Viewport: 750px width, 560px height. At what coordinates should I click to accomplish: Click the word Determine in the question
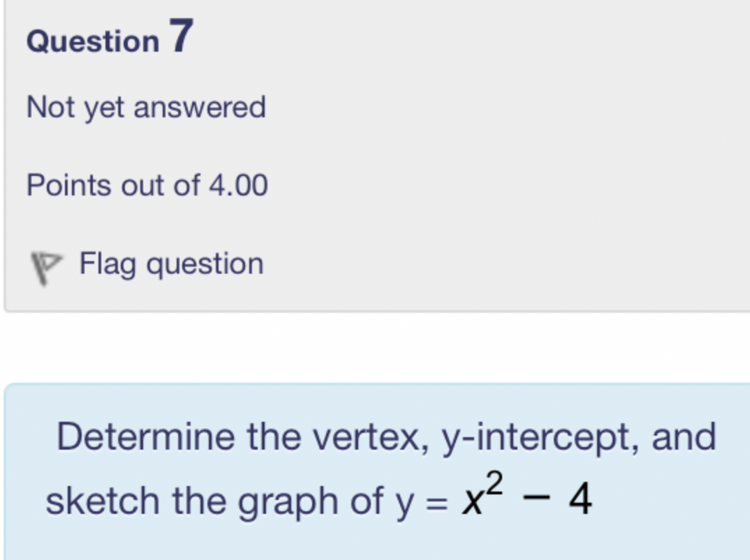tap(146, 437)
